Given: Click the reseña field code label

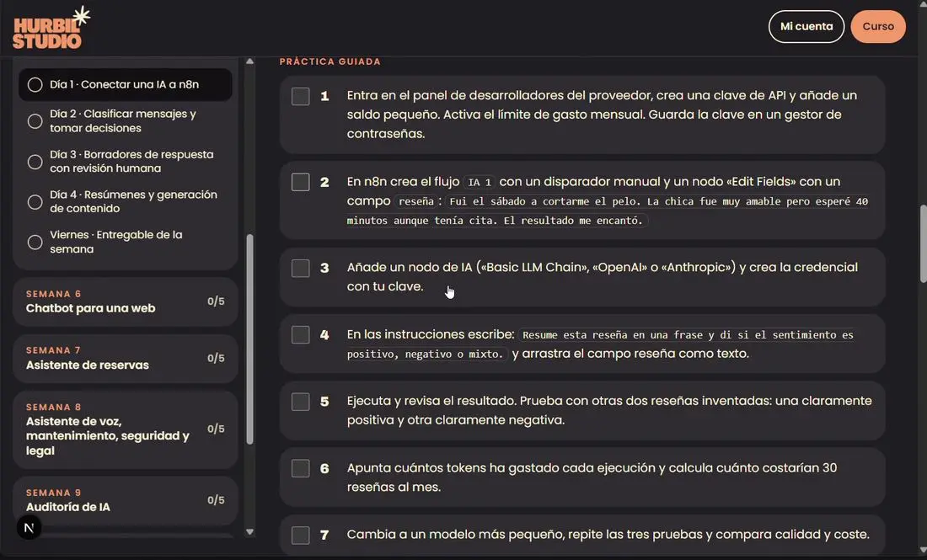Looking at the screenshot, I should coord(416,201).
